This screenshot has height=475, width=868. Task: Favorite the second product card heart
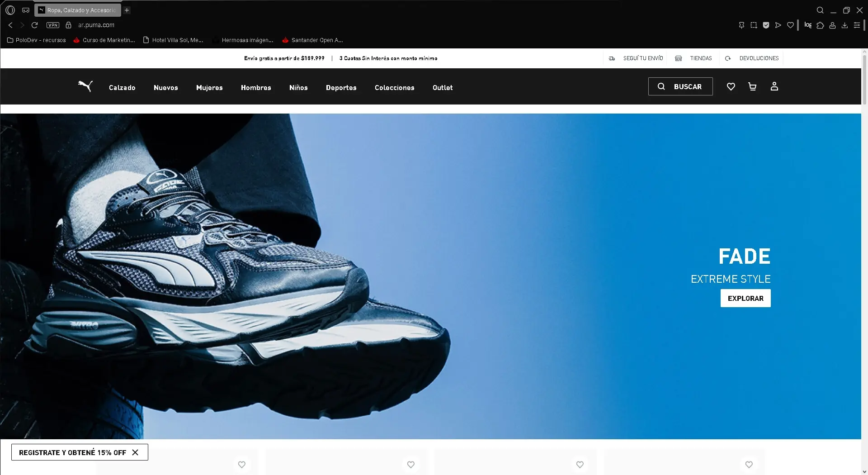[x=411, y=465]
